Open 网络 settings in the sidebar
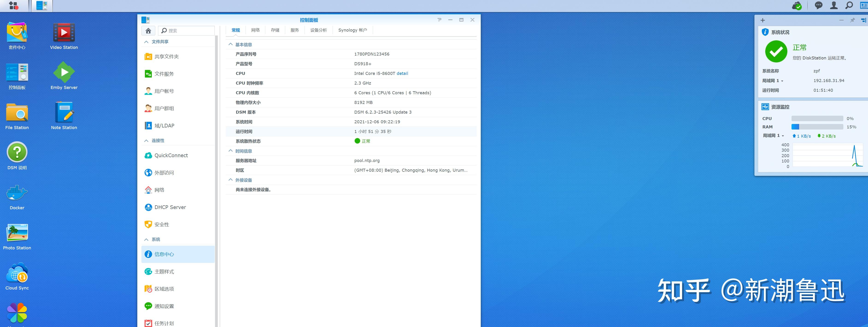Screen dimensions: 868x327 click(x=178, y=190)
